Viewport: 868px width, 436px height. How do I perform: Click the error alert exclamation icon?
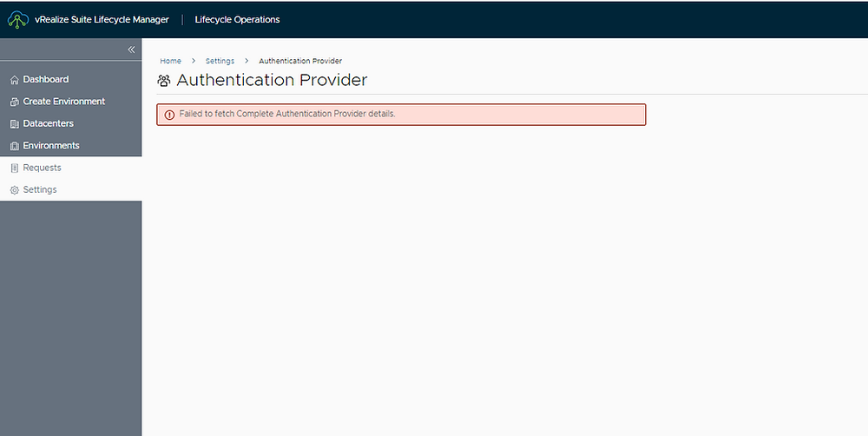click(x=169, y=115)
